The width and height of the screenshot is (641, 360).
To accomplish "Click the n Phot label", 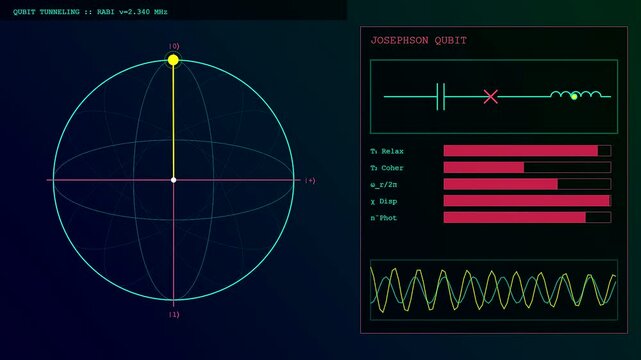I will 383,218.
